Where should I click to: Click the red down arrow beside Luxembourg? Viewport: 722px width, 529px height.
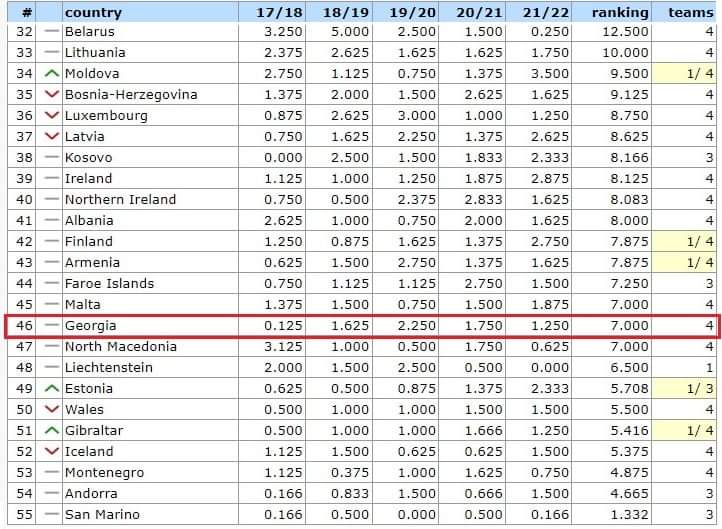point(52,115)
